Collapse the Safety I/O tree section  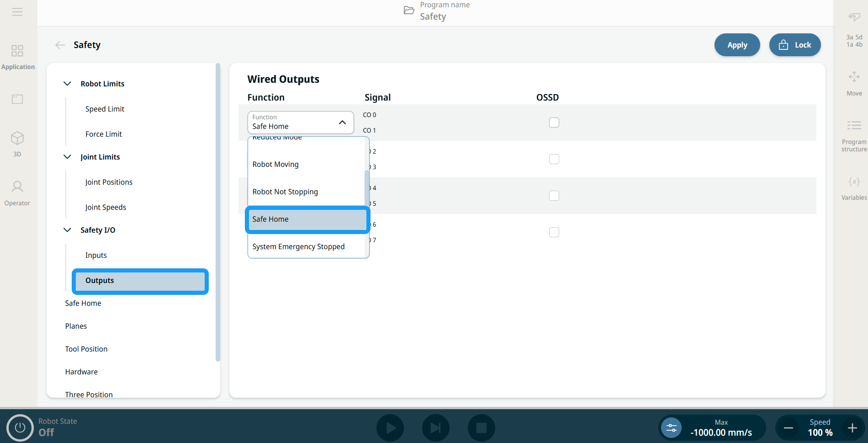pyautogui.click(x=67, y=230)
